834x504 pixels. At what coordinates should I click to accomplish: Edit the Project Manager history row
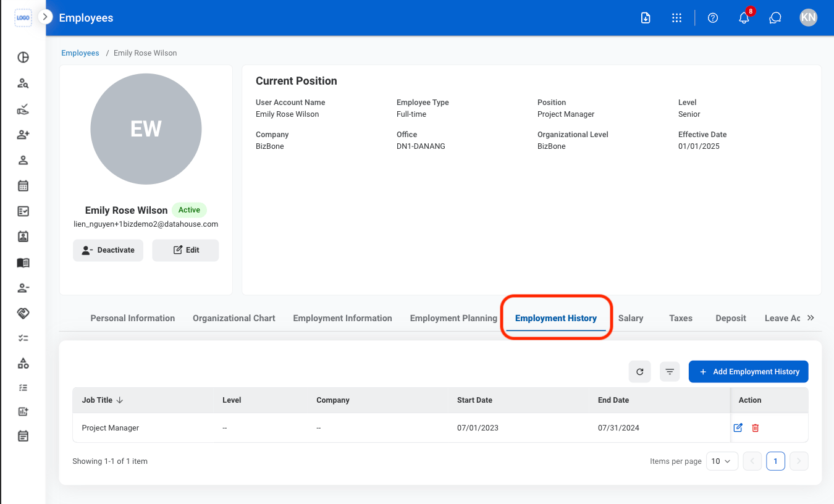[738, 427]
